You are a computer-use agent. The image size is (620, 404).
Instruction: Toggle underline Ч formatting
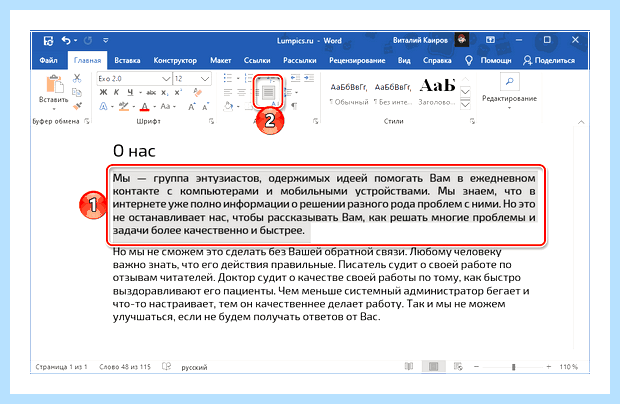pos(130,93)
